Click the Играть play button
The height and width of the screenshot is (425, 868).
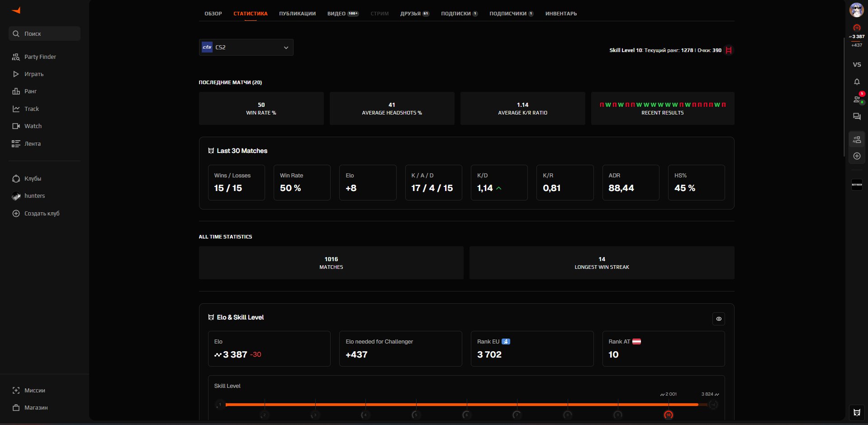click(x=34, y=74)
